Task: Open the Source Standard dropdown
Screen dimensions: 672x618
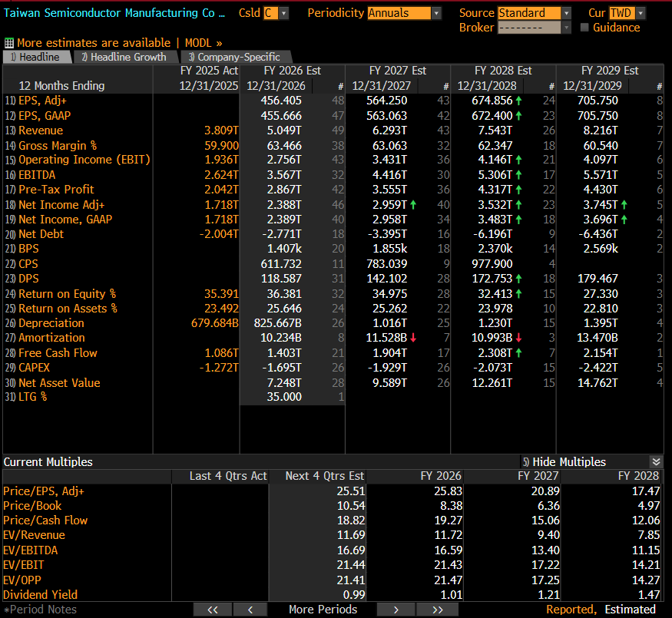Action: (x=566, y=13)
